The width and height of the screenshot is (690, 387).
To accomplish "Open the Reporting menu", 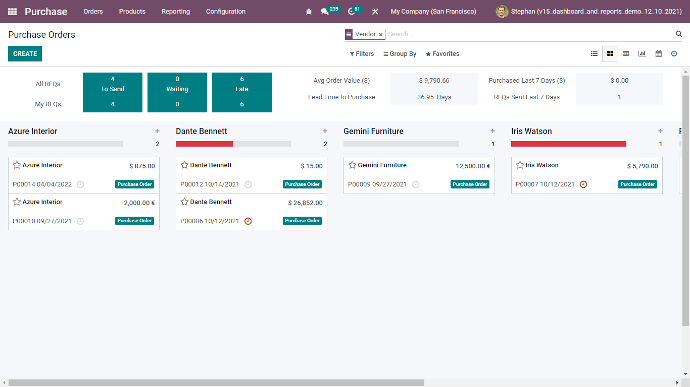I will point(176,12).
